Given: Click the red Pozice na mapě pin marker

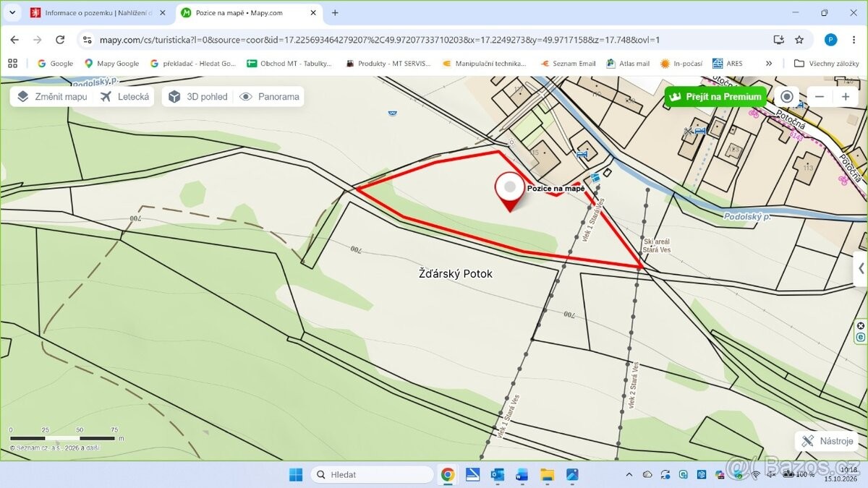Looking at the screenshot, I should (x=510, y=192).
